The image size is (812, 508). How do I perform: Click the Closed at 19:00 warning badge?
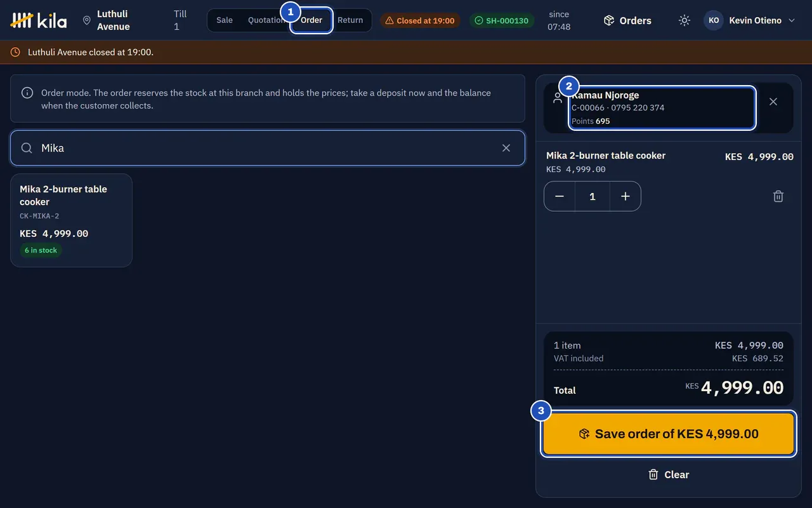pos(421,20)
